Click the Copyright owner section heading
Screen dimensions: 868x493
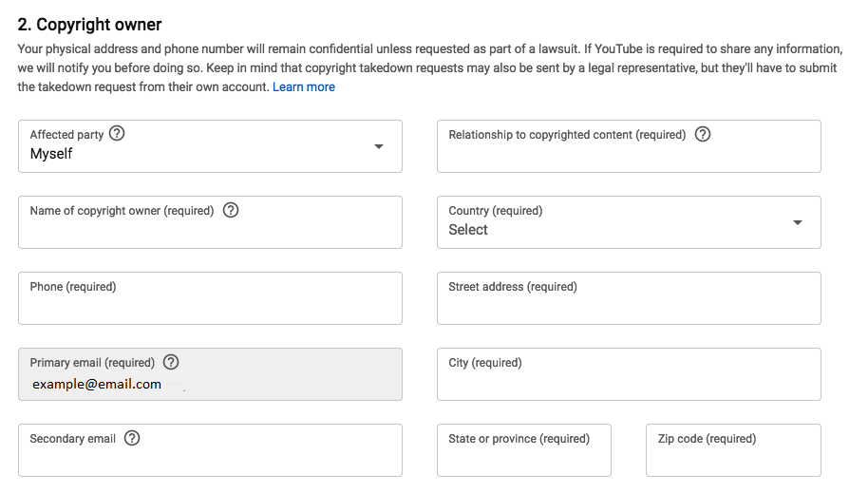pyautogui.click(x=90, y=25)
